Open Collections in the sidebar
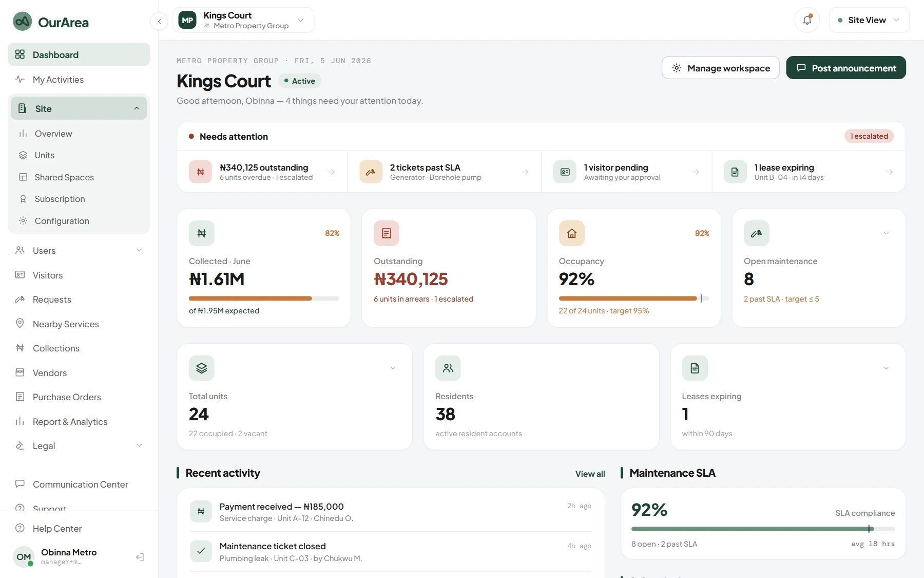Image resolution: width=924 pixels, height=578 pixels. click(x=79, y=348)
